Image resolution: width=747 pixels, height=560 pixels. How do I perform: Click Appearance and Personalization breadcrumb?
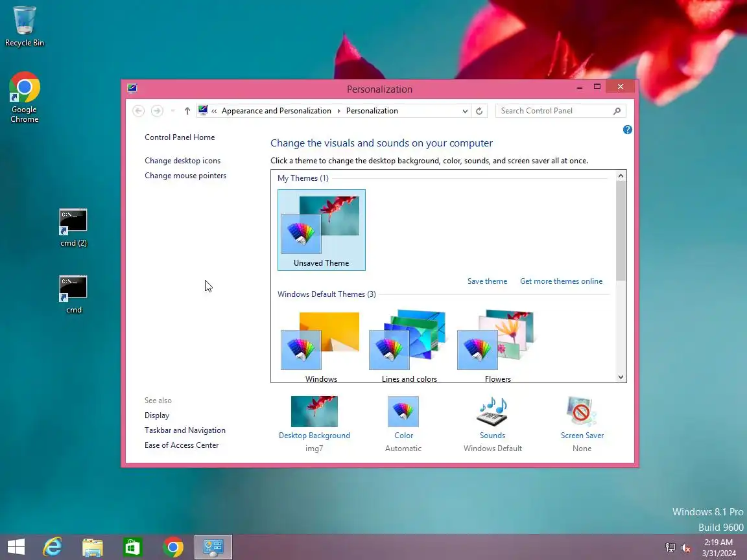point(276,111)
